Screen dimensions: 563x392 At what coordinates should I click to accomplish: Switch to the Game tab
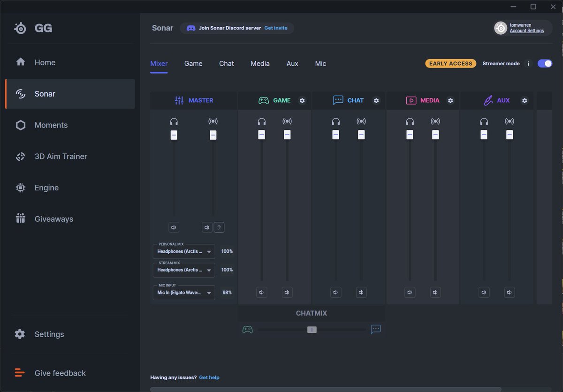tap(193, 64)
